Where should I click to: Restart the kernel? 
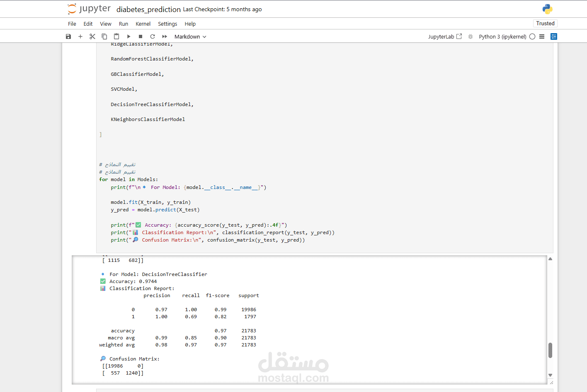coord(153,36)
